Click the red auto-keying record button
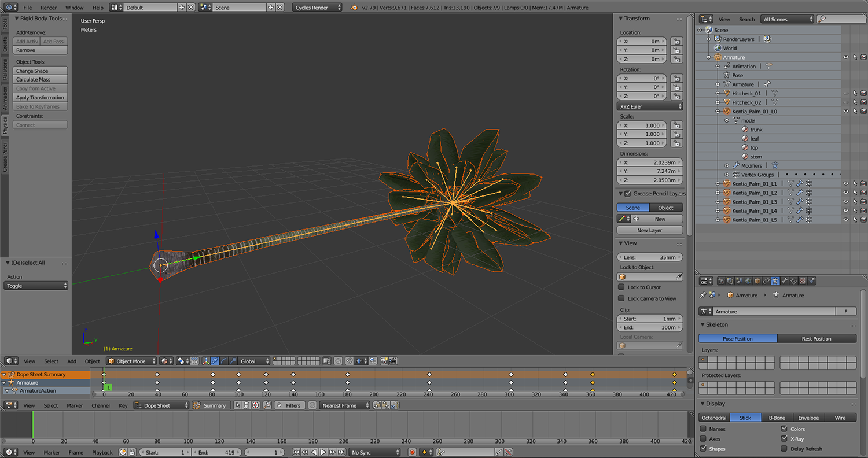The height and width of the screenshot is (458, 868). 412,452
